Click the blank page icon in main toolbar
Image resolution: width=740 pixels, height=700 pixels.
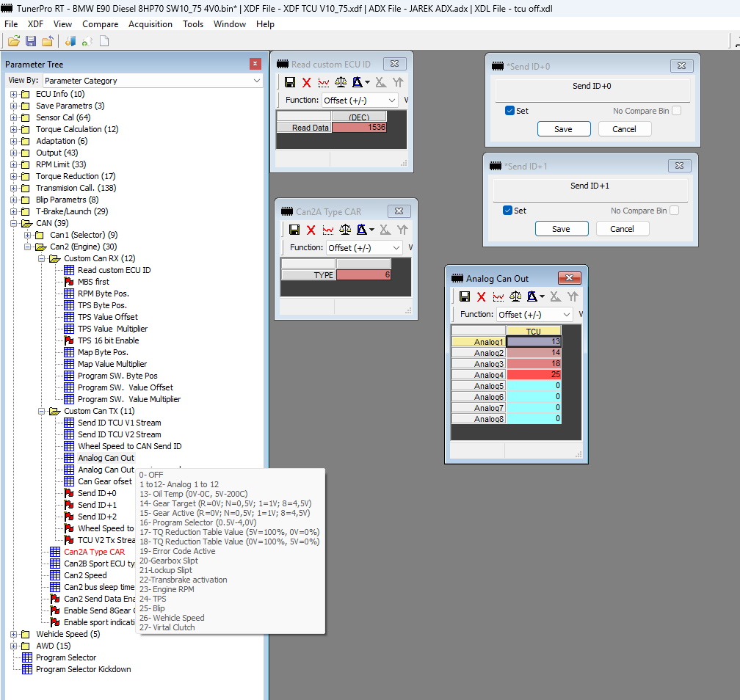pos(104,41)
